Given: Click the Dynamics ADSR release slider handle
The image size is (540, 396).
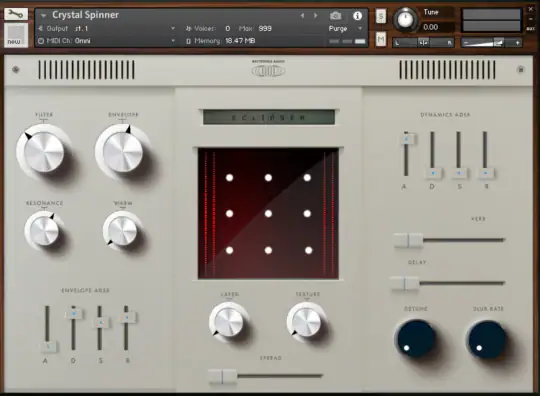Looking at the screenshot, I should (486, 173).
